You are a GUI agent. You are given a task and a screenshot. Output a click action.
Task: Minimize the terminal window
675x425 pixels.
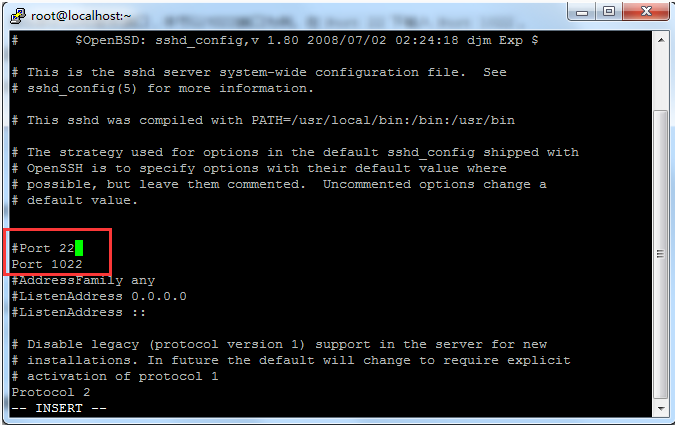tap(578, 12)
